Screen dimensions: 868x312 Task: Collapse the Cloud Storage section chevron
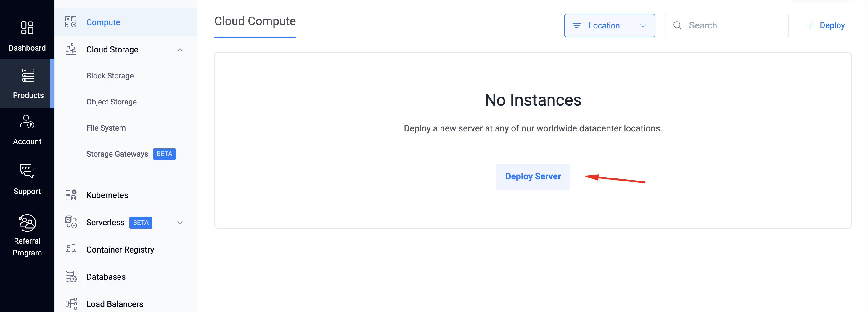pyautogui.click(x=180, y=50)
